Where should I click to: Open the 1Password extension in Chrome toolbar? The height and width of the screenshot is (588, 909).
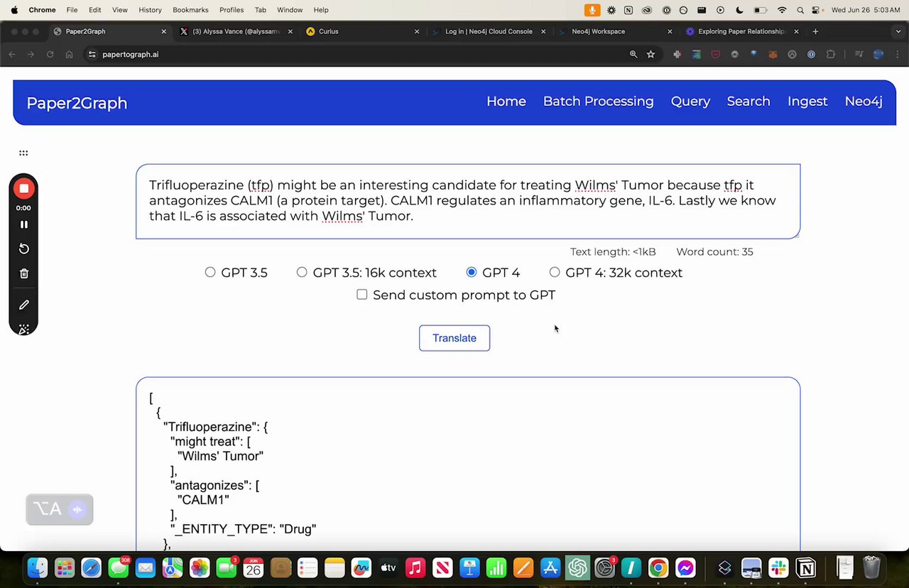click(x=811, y=54)
